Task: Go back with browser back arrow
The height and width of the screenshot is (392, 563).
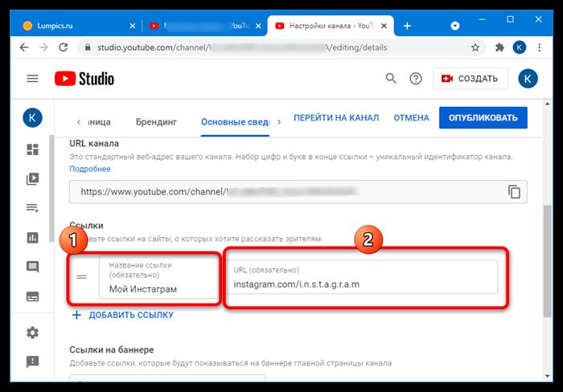Action: click(x=23, y=47)
